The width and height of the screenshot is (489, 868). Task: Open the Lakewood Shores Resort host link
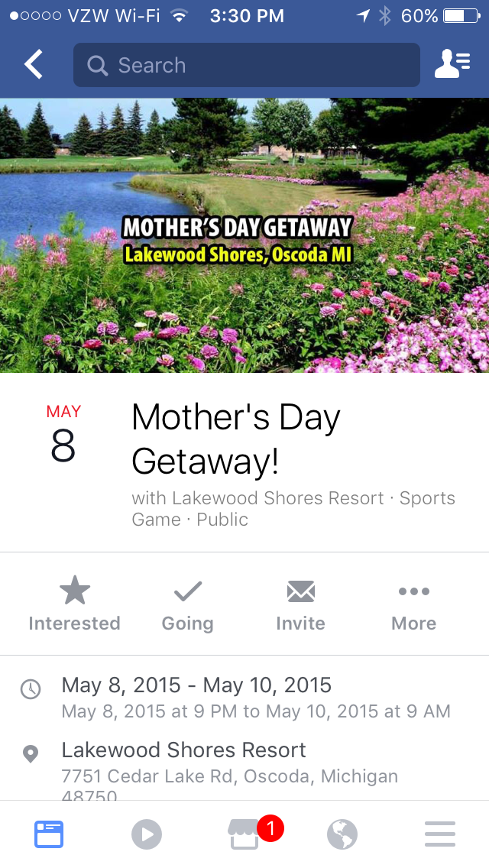(278, 497)
